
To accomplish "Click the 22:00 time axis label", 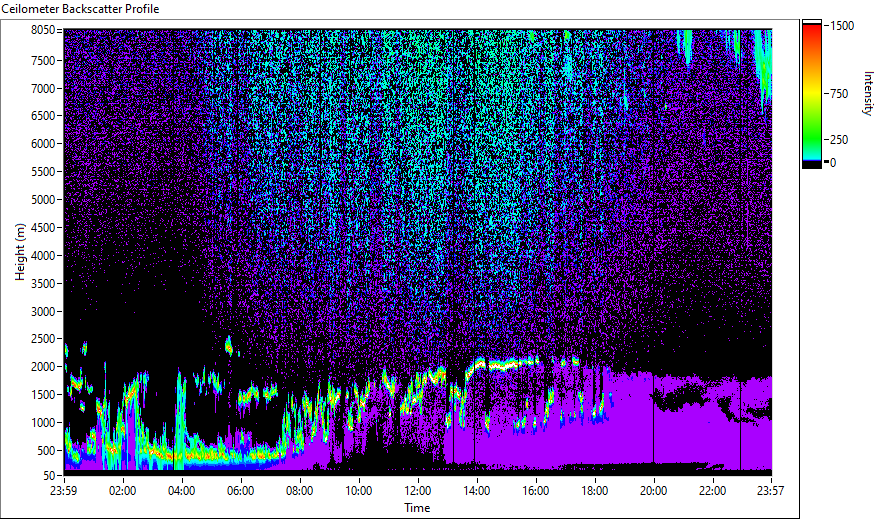I will [713, 491].
